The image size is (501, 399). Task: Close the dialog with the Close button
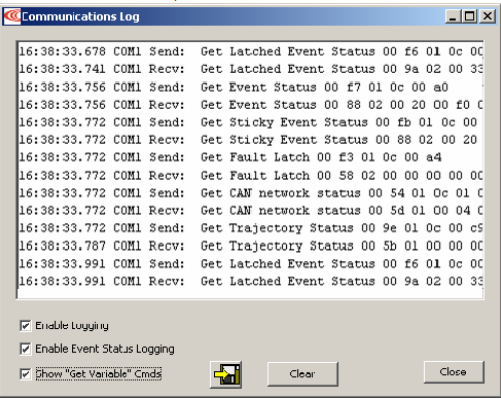(x=454, y=372)
